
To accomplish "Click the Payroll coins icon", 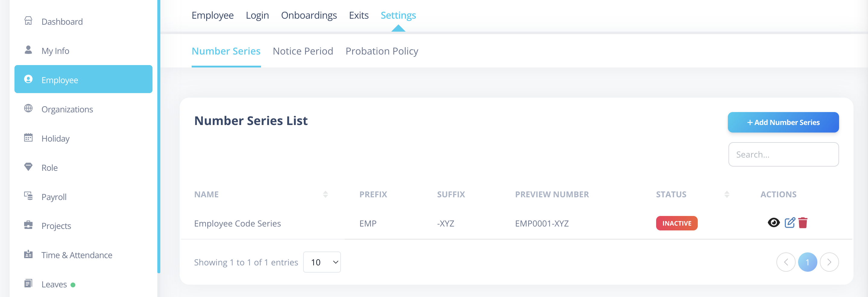I will point(28,196).
